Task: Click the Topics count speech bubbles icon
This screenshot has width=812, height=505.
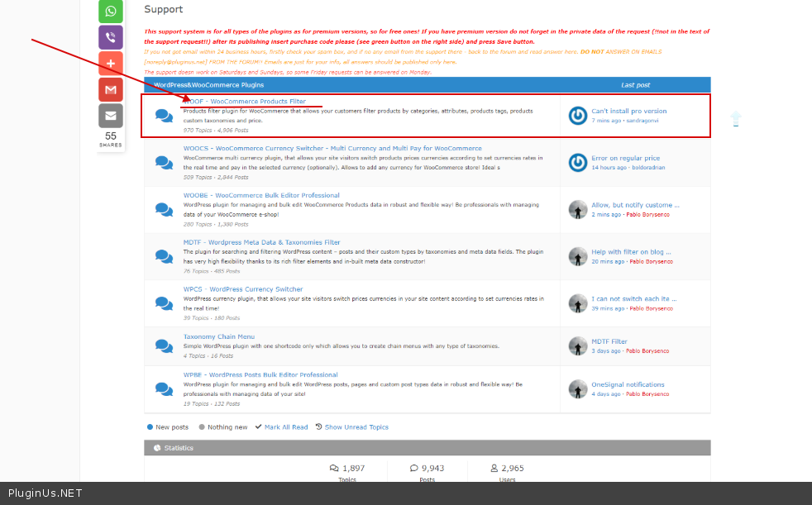Action: click(x=334, y=469)
